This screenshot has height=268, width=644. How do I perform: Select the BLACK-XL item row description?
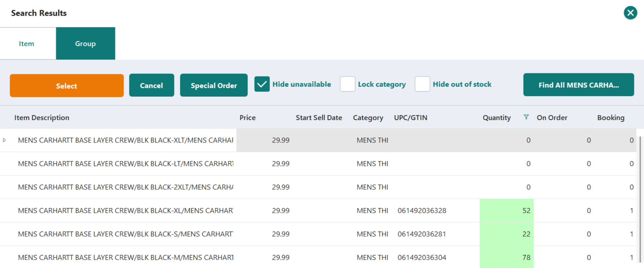[x=126, y=211]
